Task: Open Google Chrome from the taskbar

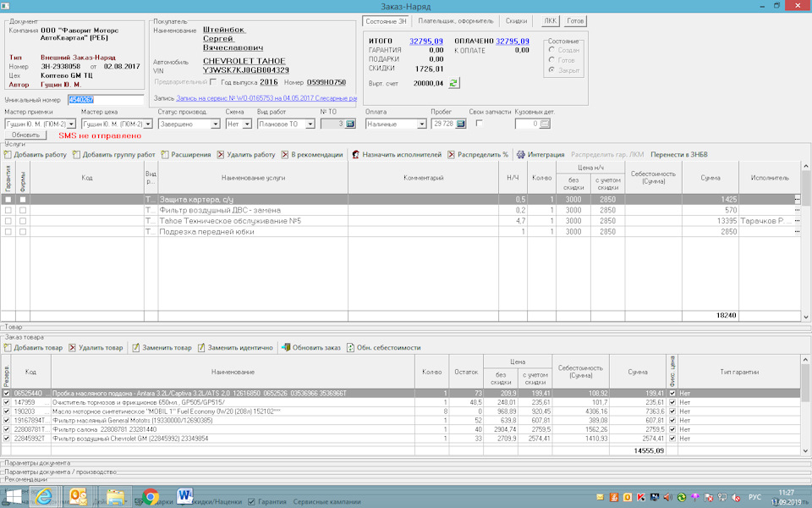Action: (151, 496)
